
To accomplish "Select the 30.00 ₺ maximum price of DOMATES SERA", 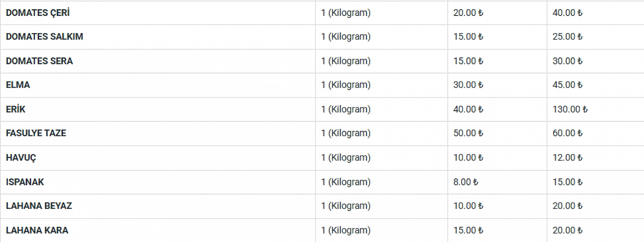I will tap(567, 61).
